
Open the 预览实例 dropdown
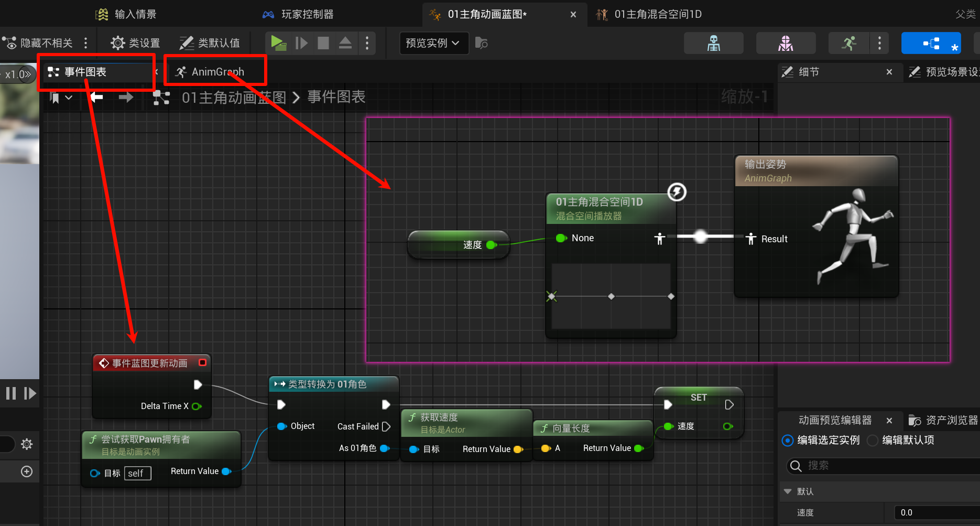432,43
